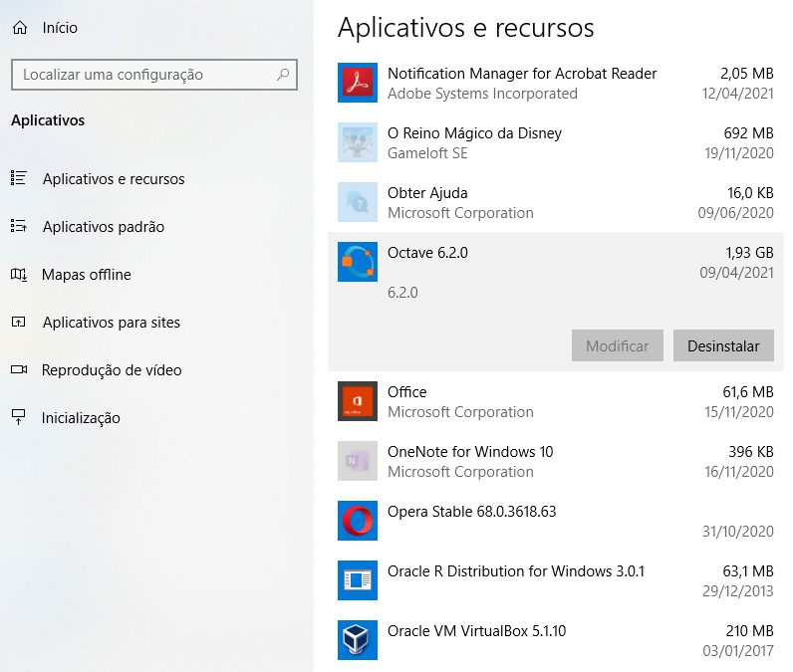Click the Office app icon

click(358, 401)
